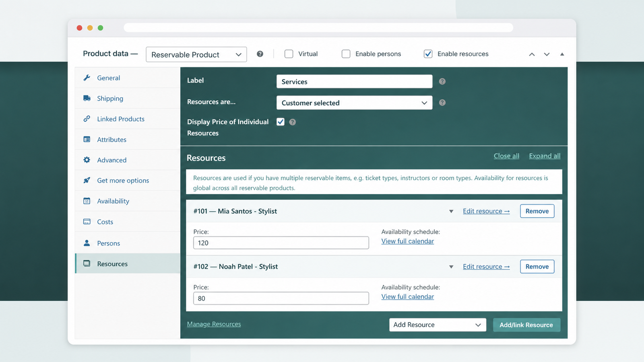Open the Customer selected dropdown
The height and width of the screenshot is (362, 644).
click(x=355, y=103)
